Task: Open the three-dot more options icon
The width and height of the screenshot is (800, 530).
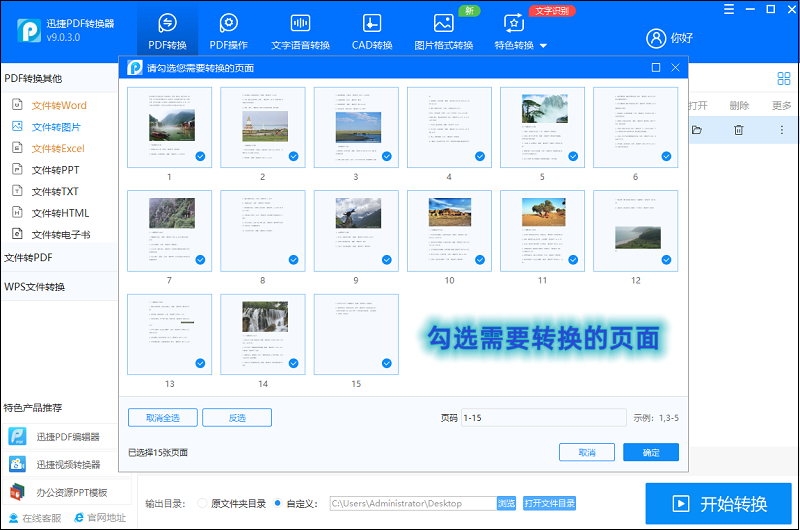Action: (x=782, y=130)
